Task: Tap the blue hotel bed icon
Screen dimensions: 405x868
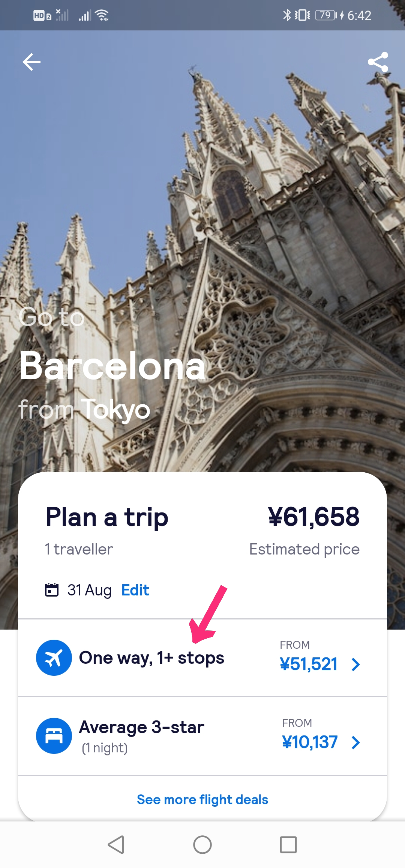Action: tap(54, 736)
